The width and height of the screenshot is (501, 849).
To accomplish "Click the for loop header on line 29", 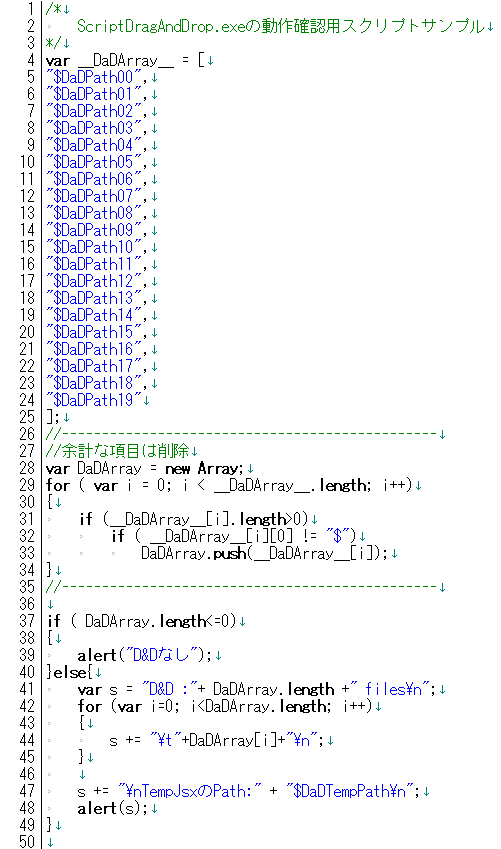I will [230, 485].
